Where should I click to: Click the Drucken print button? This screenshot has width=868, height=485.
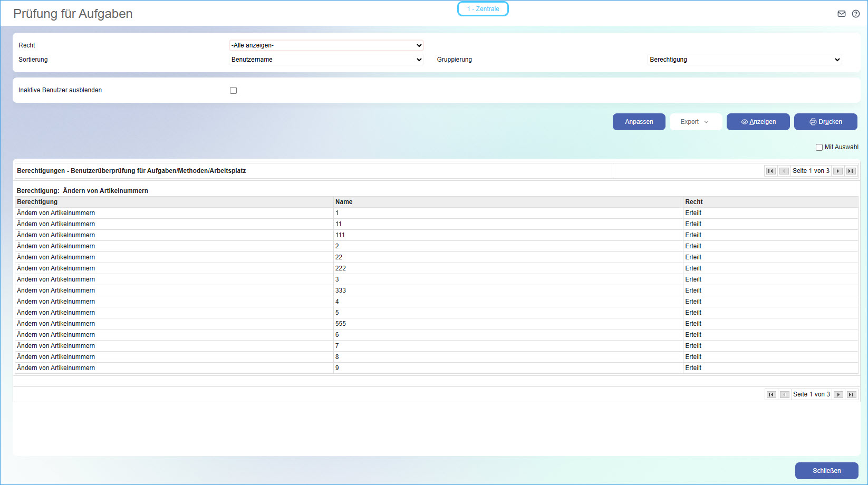[825, 122]
